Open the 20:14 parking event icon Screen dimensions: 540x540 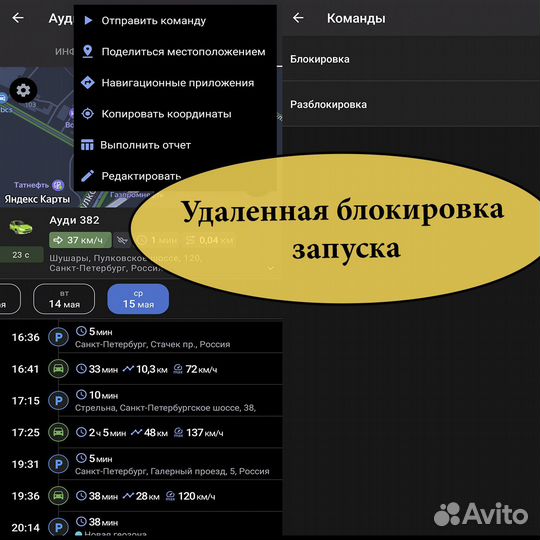[58, 527]
